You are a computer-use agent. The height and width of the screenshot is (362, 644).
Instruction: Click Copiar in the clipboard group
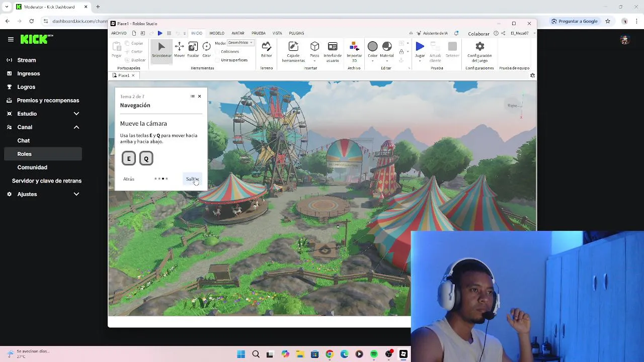[134, 44]
